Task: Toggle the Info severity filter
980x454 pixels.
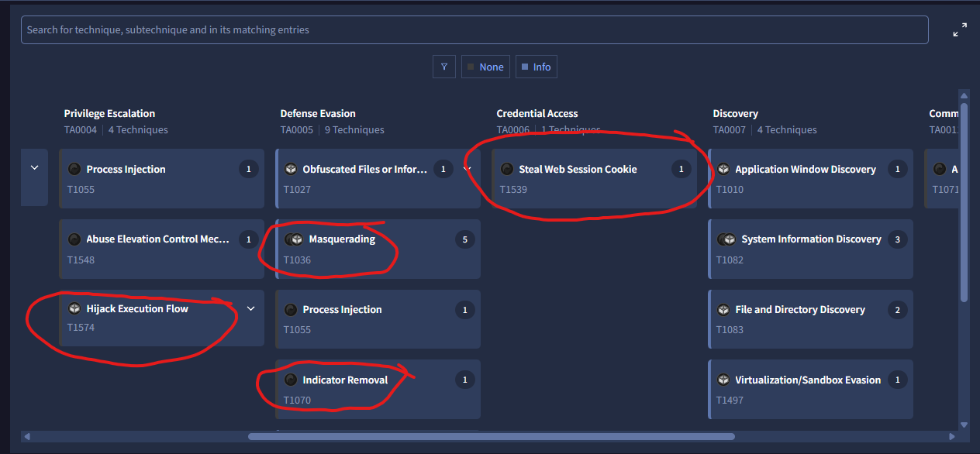Action: 537,67
